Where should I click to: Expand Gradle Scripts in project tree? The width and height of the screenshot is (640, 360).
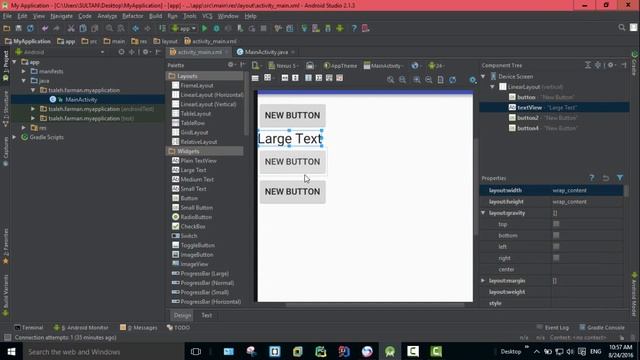(15, 137)
